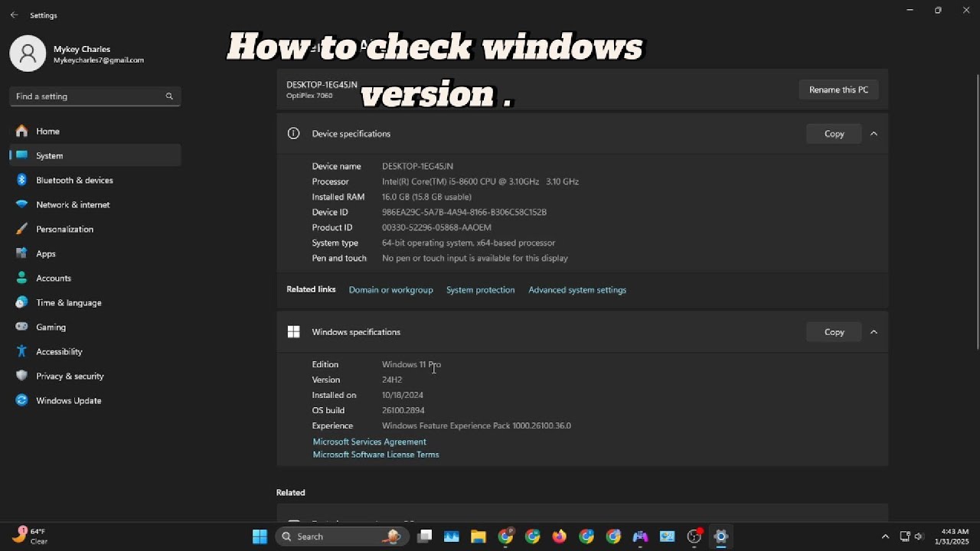Click the 16.0 GB Installed RAM value
980x551 pixels.
click(x=426, y=197)
